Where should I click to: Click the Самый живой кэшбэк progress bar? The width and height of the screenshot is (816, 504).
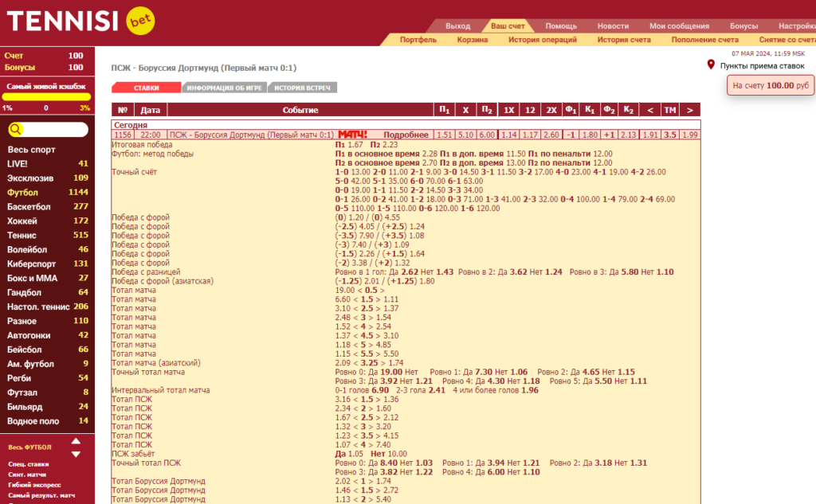tap(46, 97)
